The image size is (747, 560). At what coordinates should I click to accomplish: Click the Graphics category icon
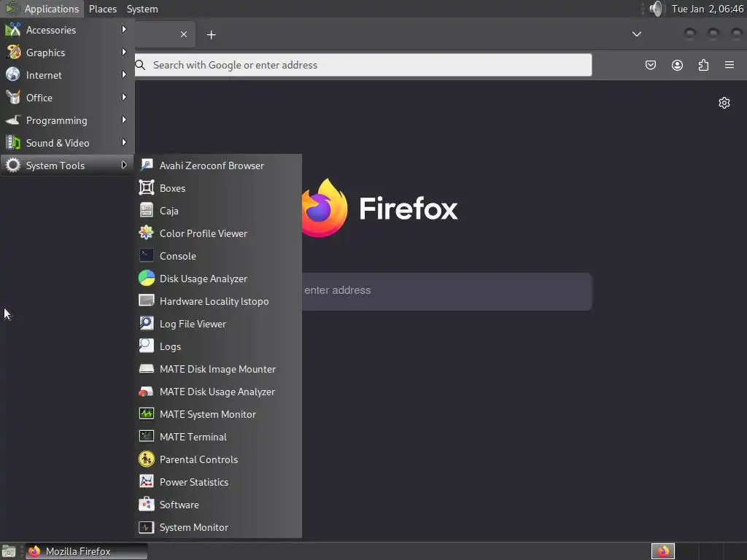pyautogui.click(x=13, y=52)
